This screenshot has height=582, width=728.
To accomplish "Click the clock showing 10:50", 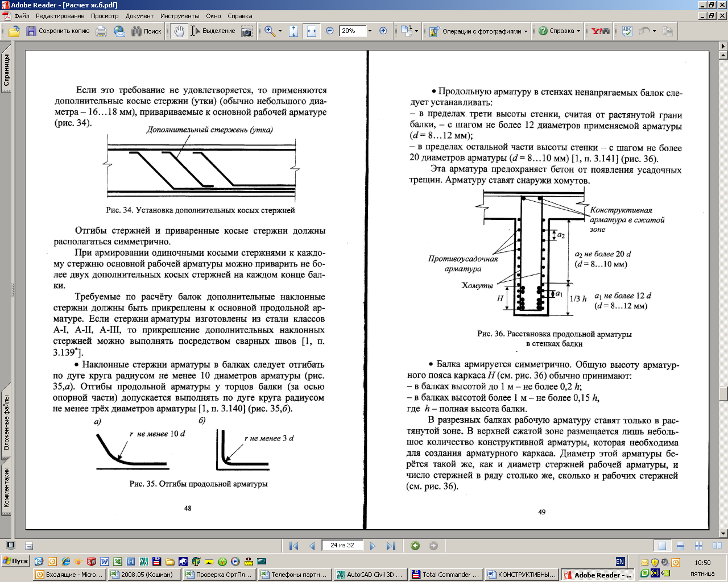I will click(x=702, y=563).
